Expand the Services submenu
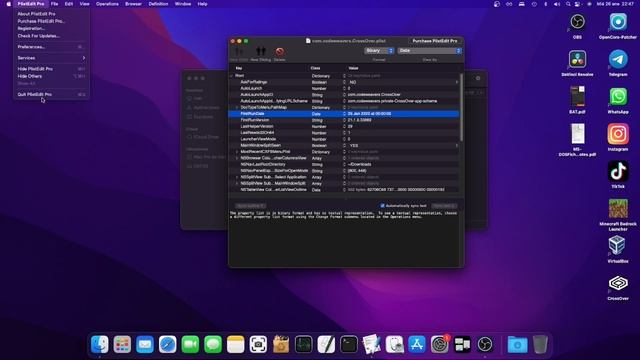640x360 pixels. tap(51, 58)
